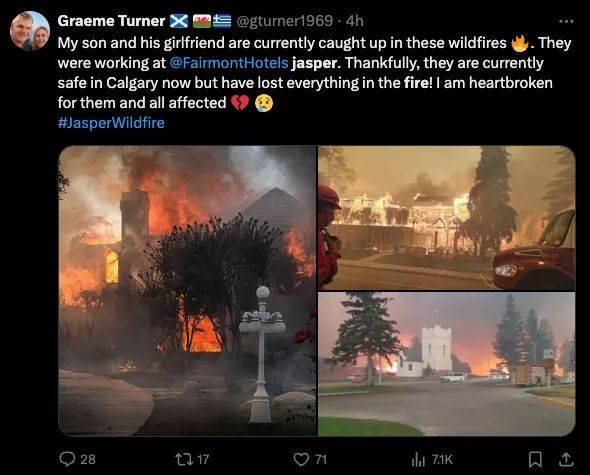This screenshot has height=475, width=590.
Task: Bookmark this tweet
Action: [535, 459]
